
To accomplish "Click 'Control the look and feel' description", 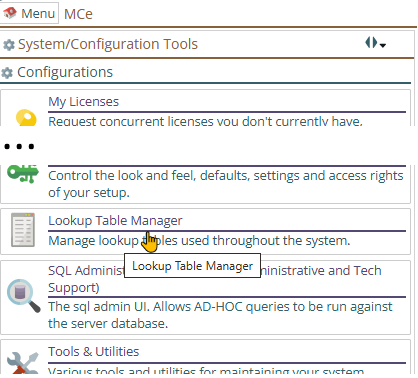I will (x=226, y=184).
